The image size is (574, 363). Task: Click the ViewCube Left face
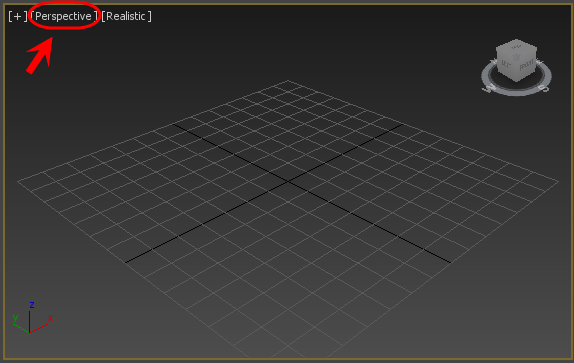pos(507,65)
